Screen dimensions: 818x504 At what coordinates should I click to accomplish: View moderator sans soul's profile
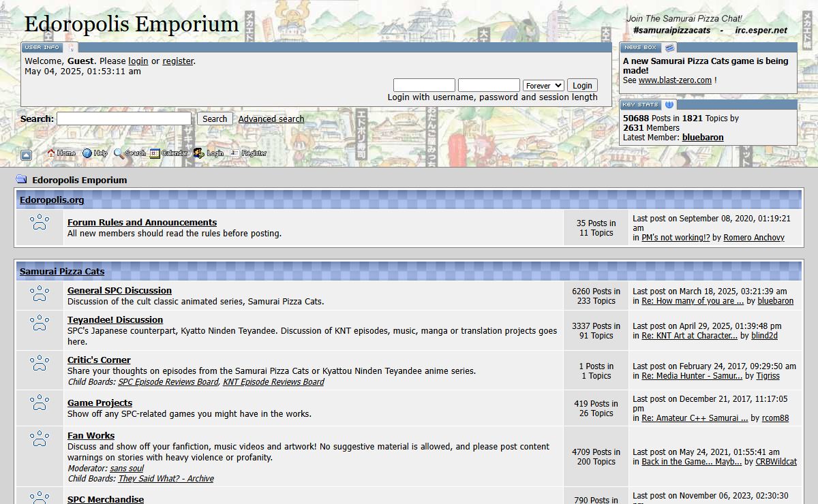point(127,469)
